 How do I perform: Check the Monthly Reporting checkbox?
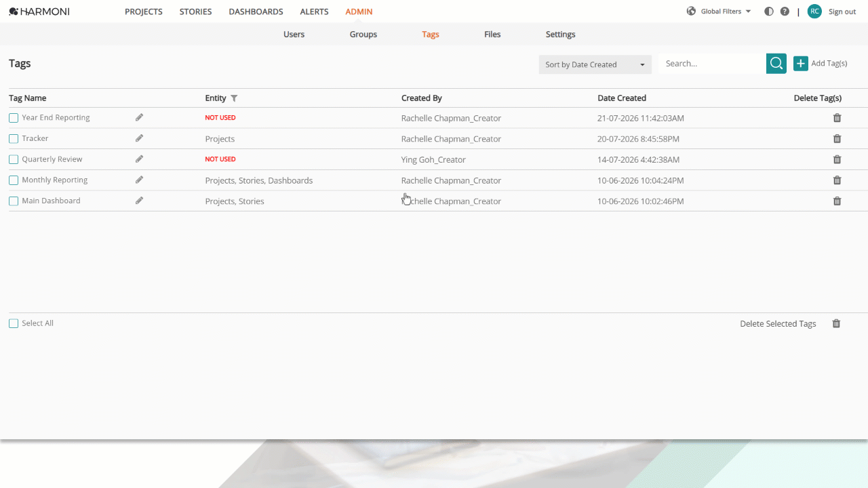[x=14, y=180]
